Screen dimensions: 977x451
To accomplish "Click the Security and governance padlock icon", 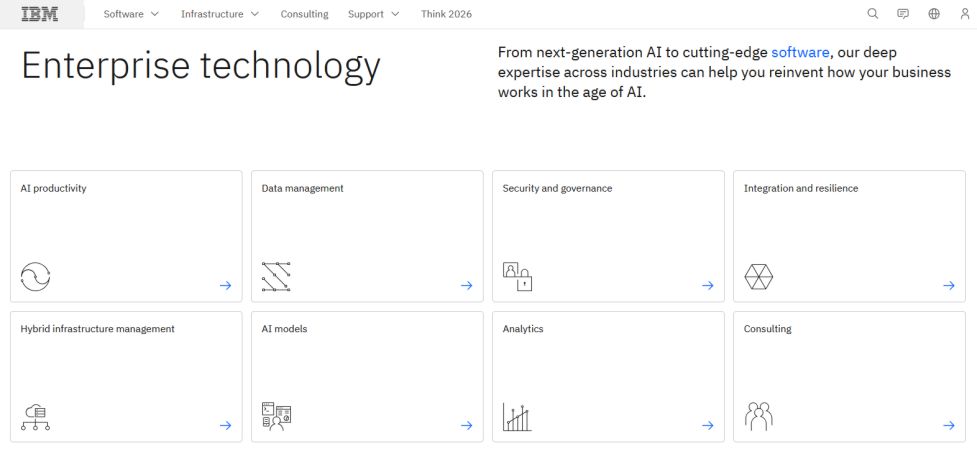I will (518, 277).
